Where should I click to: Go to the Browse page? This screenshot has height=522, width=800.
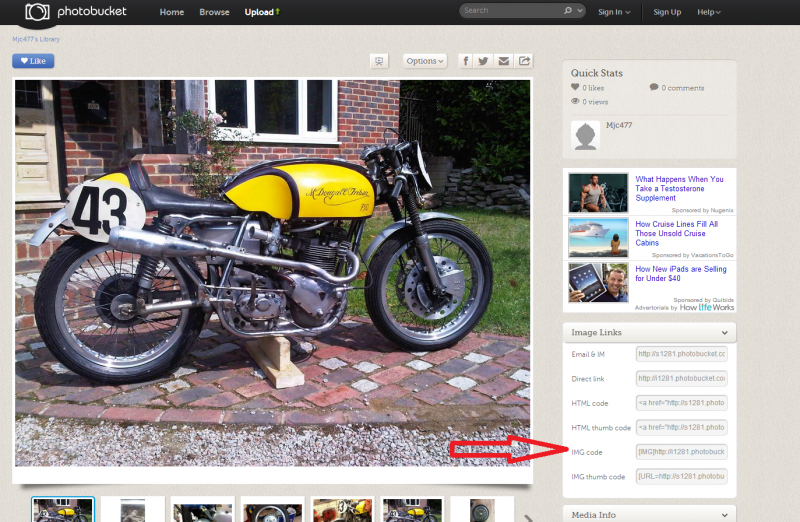214,12
